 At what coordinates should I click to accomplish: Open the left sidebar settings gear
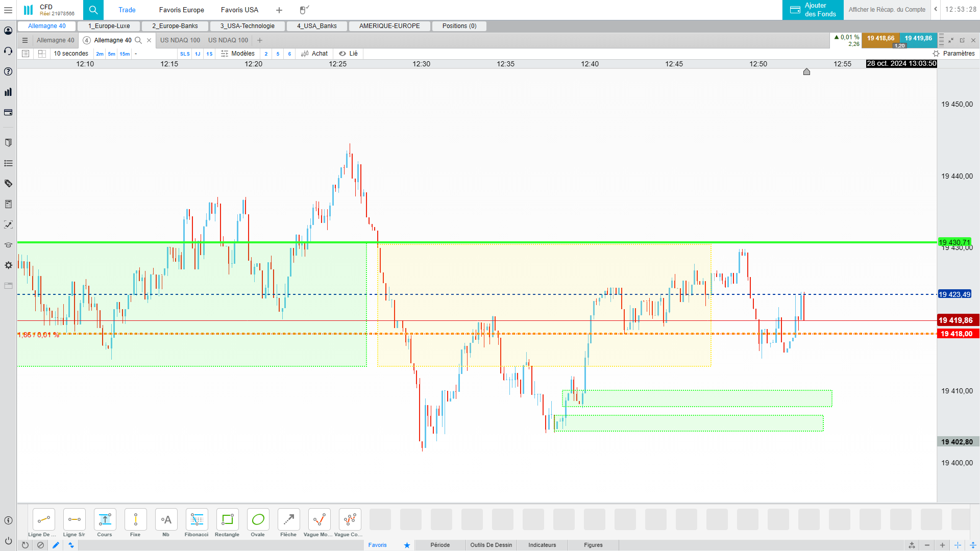pyautogui.click(x=8, y=265)
